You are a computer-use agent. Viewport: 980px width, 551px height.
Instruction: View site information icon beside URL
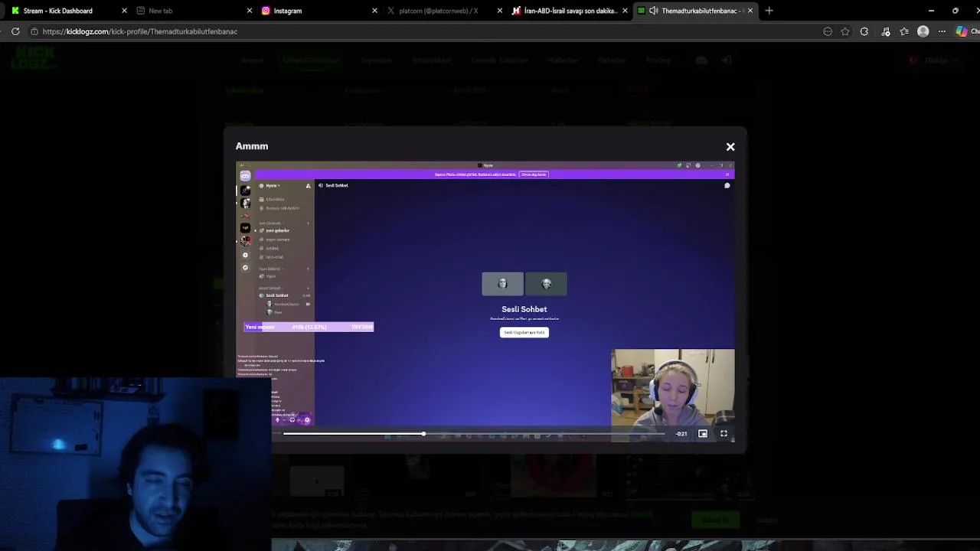(x=34, y=31)
